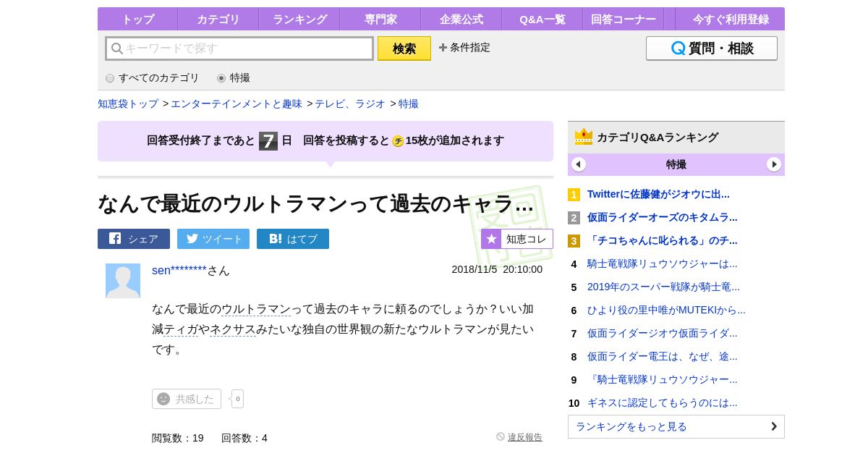Click the Hatena B! icon

pos(276,238)
